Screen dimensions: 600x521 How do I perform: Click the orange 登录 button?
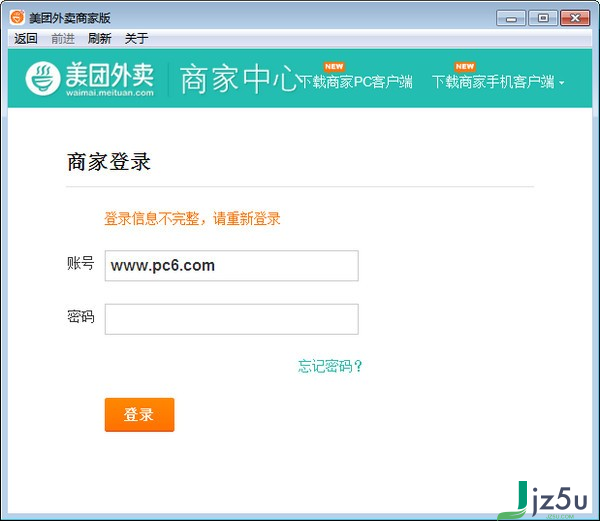click(139, 415)
